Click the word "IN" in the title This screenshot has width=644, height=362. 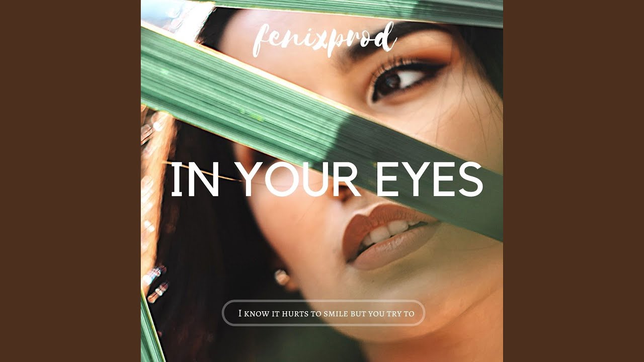(195, 180)
